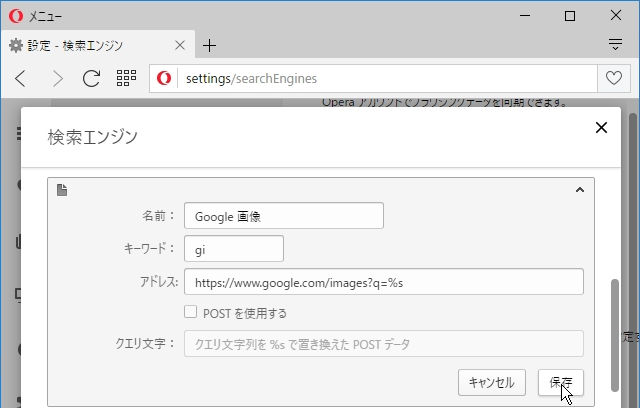The width and height of the screenshot is (640, 408).
Task: Open the Speed Dial grid
Action: tap(127, 78)
